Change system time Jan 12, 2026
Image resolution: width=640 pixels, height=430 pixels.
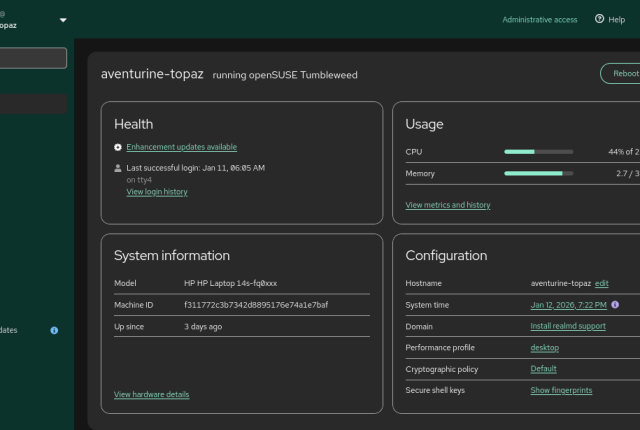[569, 305]
